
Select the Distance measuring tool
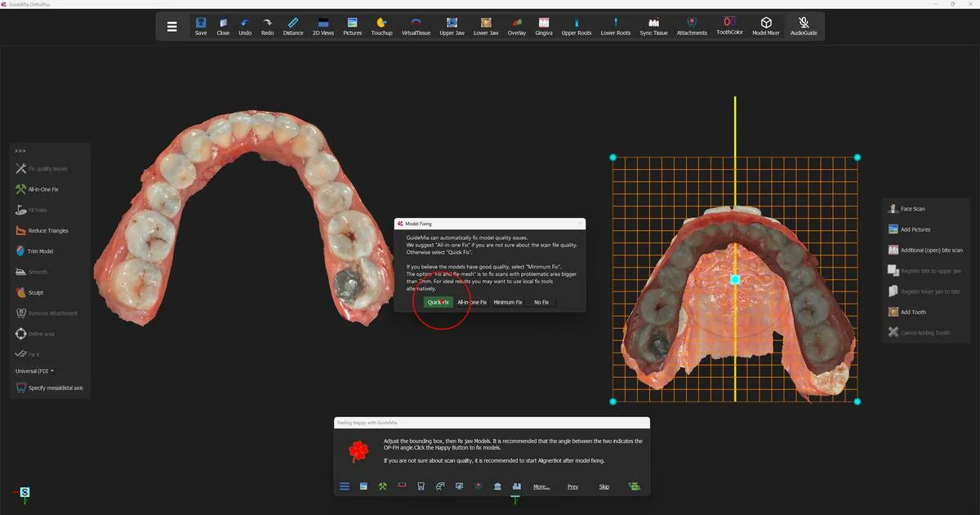click(293, 27)
